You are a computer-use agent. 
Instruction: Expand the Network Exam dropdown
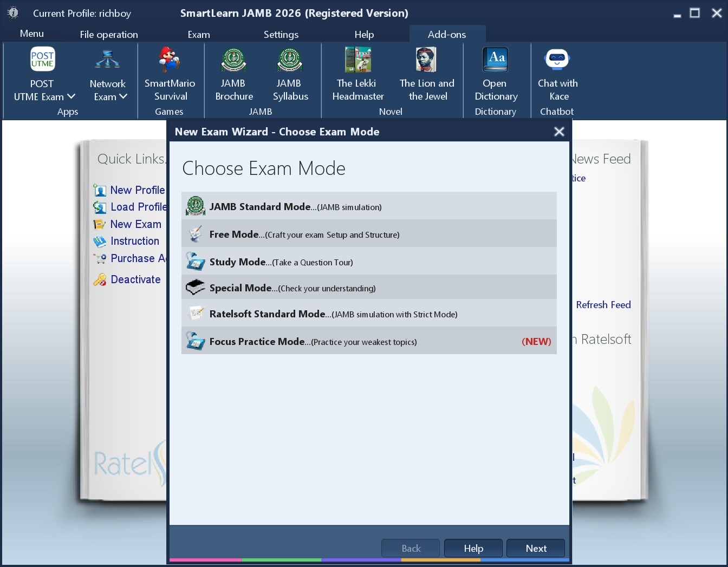[123, 96]
